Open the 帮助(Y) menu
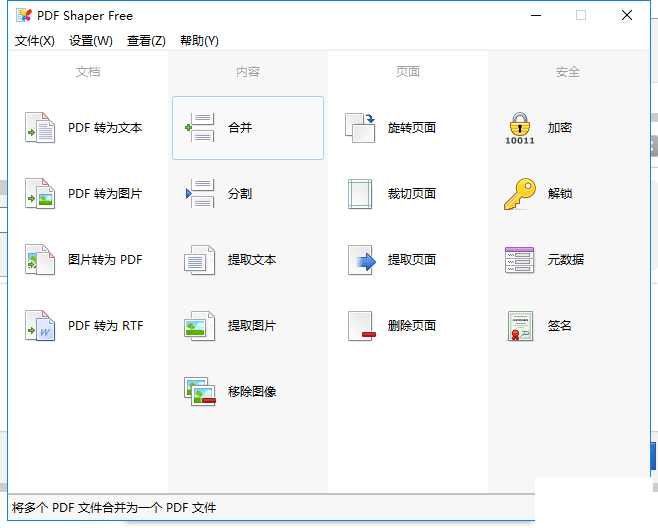 click(199, 41)
